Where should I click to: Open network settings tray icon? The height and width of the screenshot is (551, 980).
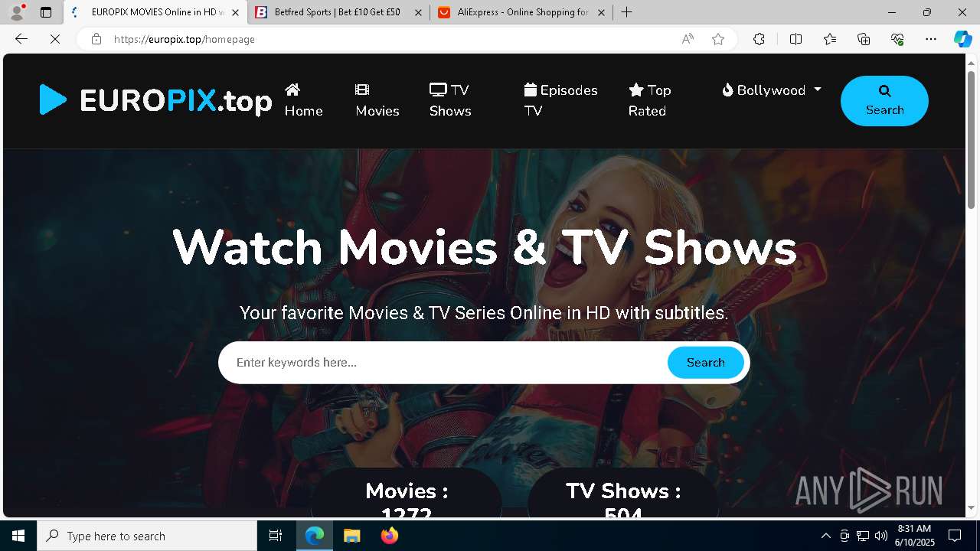[862, 536]
